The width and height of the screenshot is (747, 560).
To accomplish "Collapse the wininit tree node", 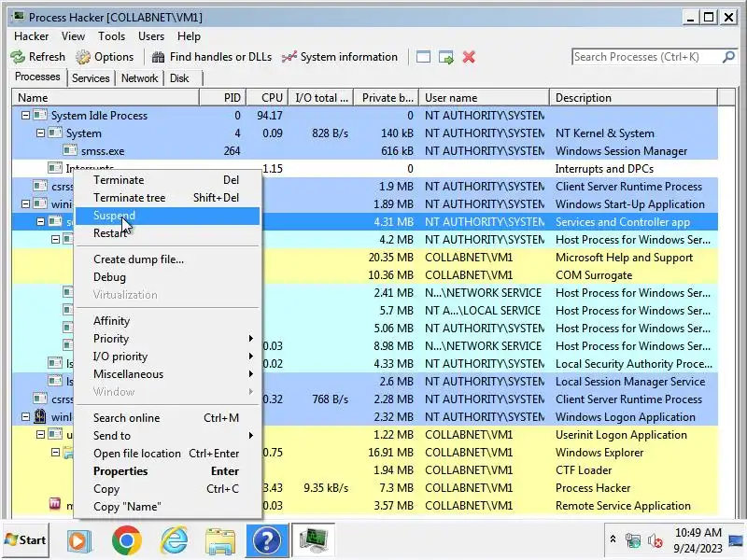I will (x=26, y=203).
